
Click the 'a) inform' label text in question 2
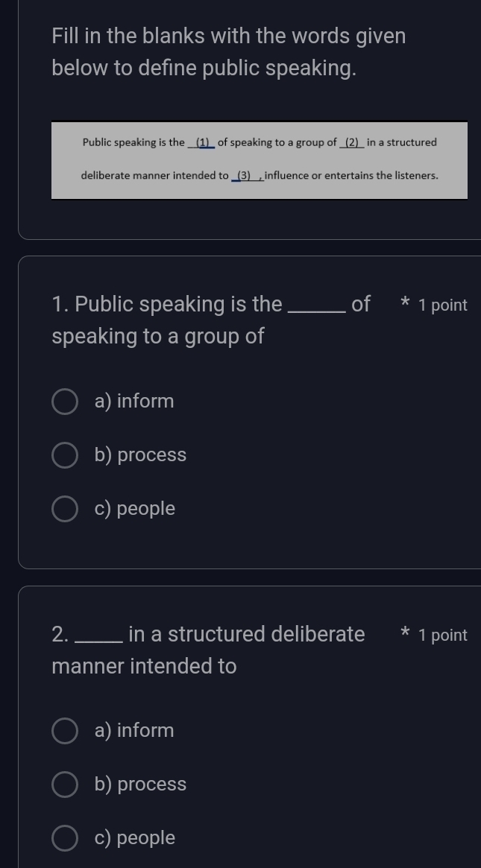point(134,731)
